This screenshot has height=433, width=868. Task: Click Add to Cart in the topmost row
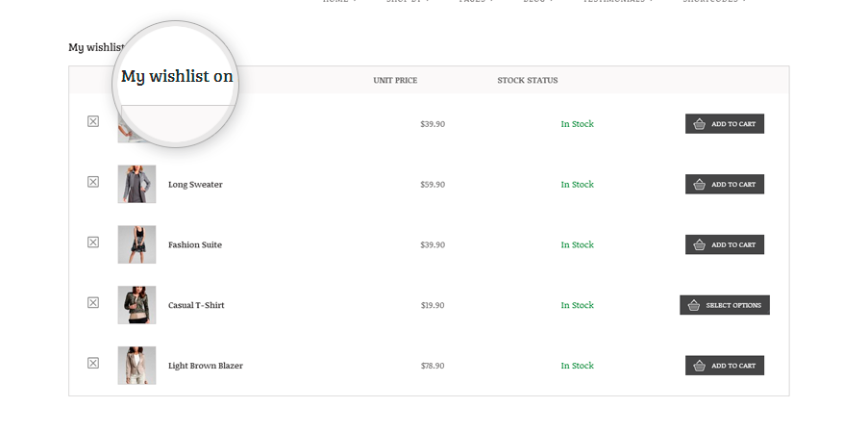pos(725,124)
